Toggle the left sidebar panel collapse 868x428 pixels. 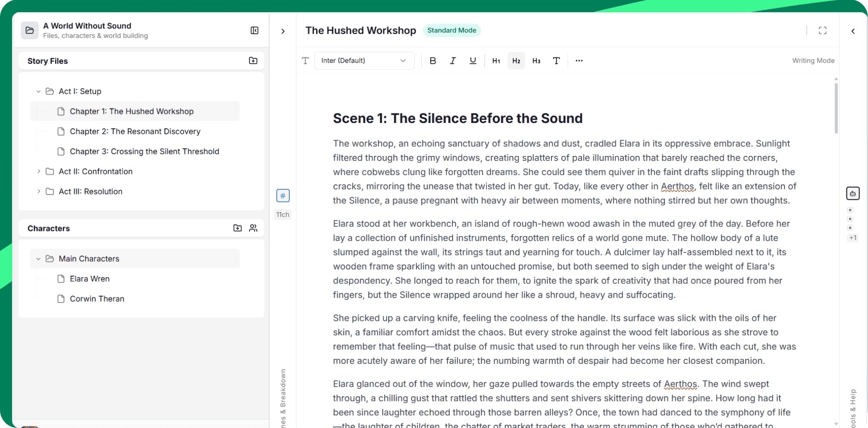tap(255, 30)
